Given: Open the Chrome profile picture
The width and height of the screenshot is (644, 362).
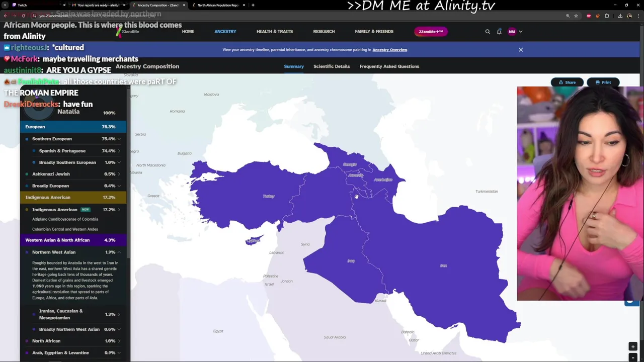Looking at the screenshot, I should coord(629,16).
